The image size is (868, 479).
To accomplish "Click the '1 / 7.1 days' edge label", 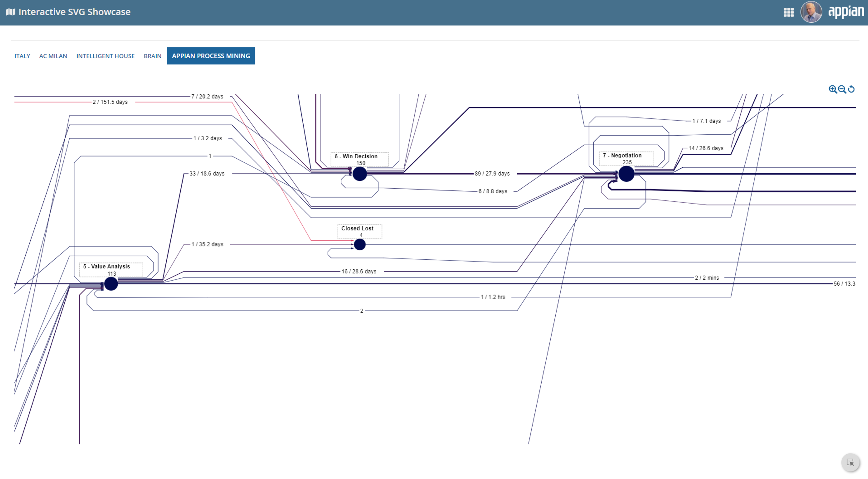I will 707,121.
